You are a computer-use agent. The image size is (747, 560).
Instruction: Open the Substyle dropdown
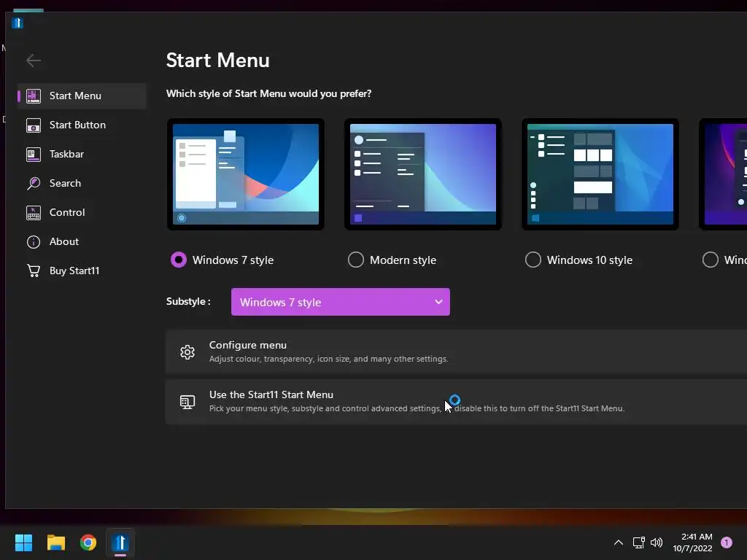(340, 302)
